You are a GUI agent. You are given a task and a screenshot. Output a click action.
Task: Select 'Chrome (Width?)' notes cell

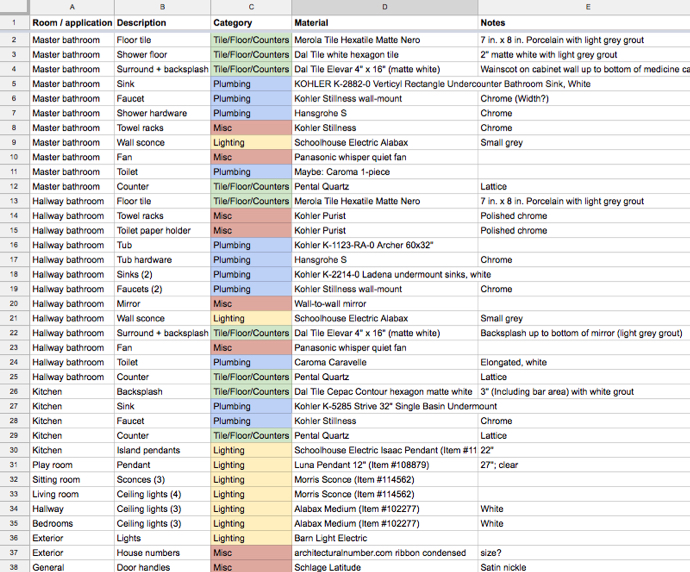tap(584, 99)
